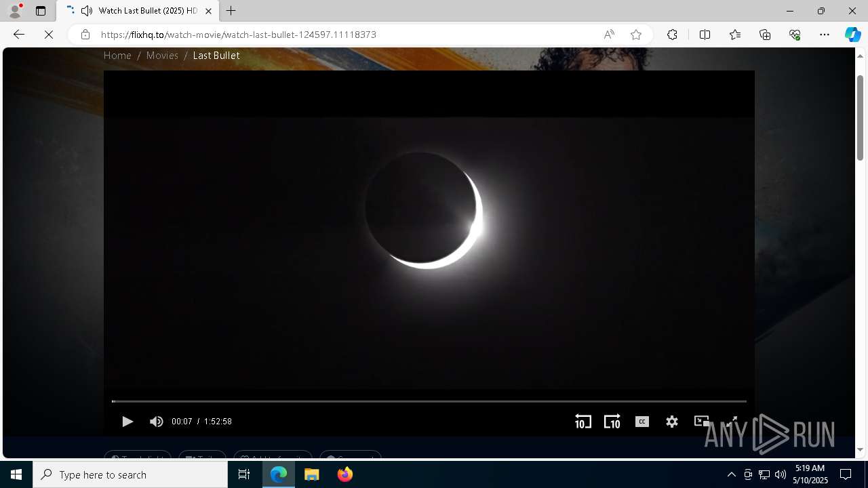868x488 pixels.
Task: Mute the video player volume
Action: (157, 422)
